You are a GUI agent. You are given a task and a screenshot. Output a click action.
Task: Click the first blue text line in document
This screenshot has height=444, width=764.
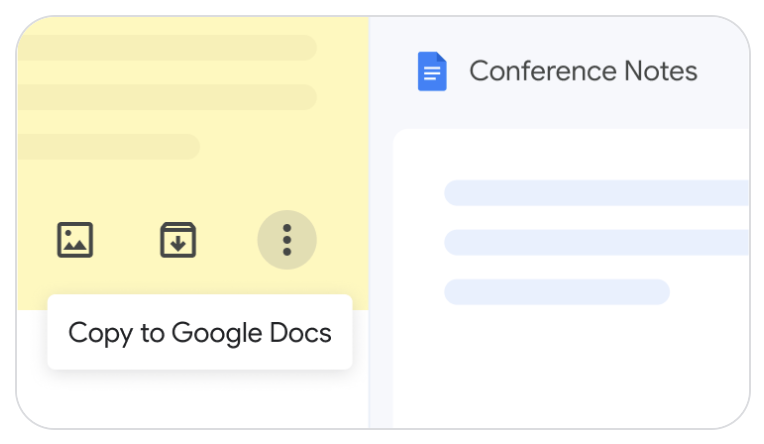[x=596, y=193]
